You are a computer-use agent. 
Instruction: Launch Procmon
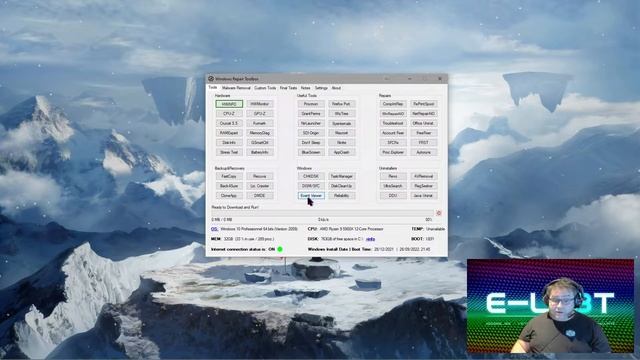(311, 104)
